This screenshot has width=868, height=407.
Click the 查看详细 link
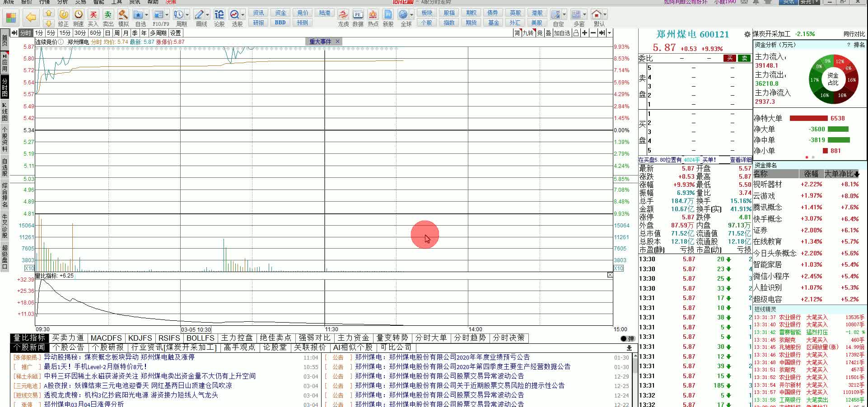pyautogui.click(x=740, y=160)
